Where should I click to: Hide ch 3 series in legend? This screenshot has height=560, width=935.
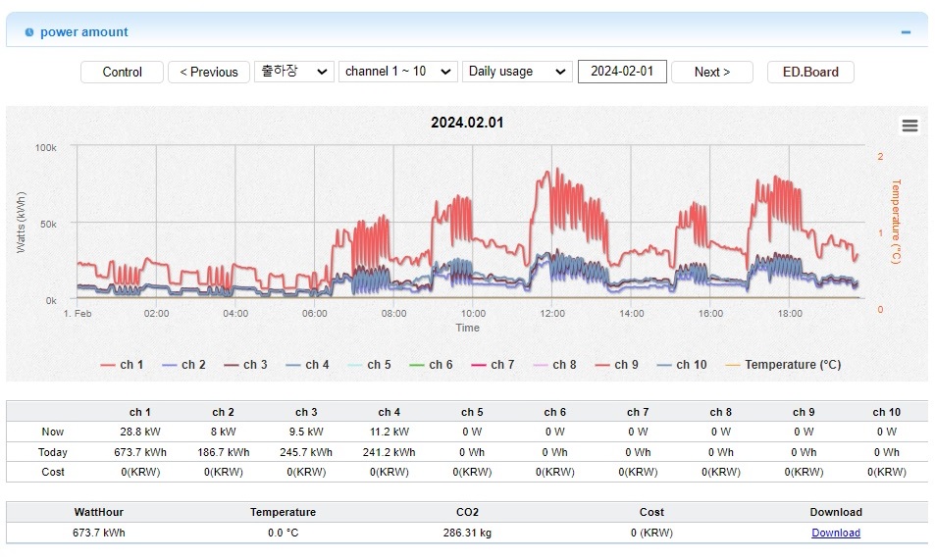coord(245,365)
